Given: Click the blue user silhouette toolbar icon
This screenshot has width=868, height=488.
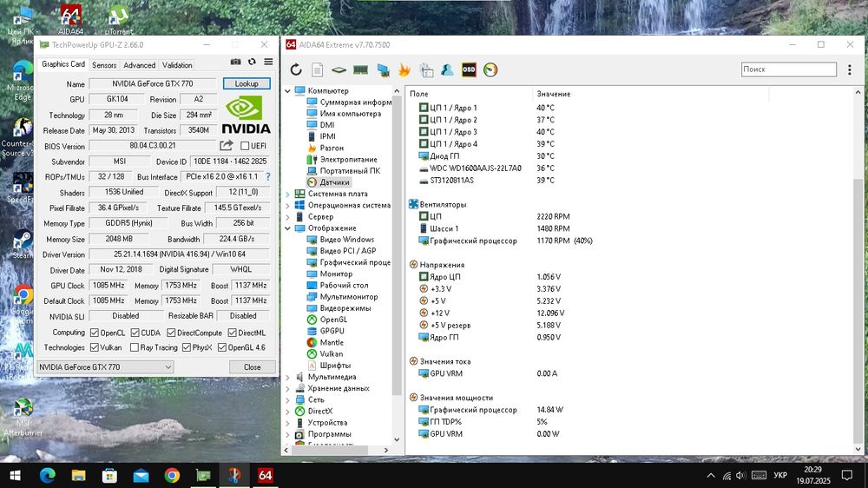Looking at the screenshot, I should click(x=447, y=69).
